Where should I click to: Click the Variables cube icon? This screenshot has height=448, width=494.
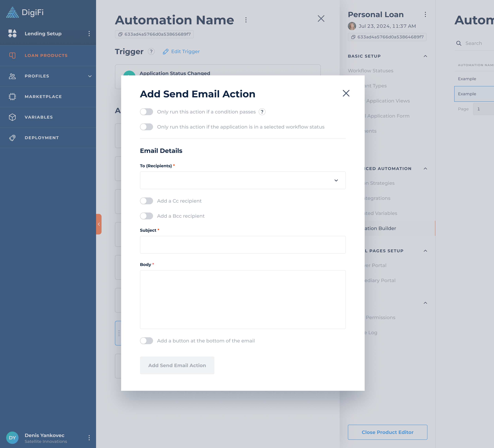[12, 117]
